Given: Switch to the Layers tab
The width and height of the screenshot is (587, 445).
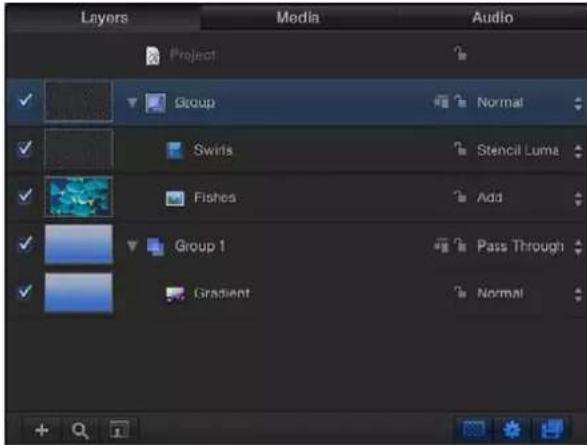Looking at the screenshot, I should (104, 18).
